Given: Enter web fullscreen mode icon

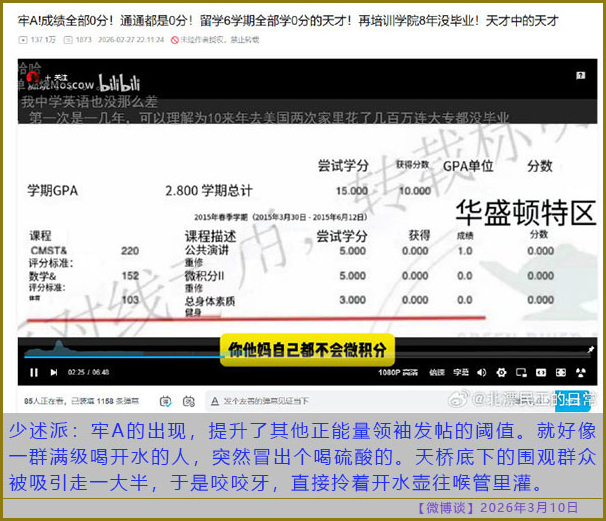Looking at the screenshot, I should coord(561,372).
